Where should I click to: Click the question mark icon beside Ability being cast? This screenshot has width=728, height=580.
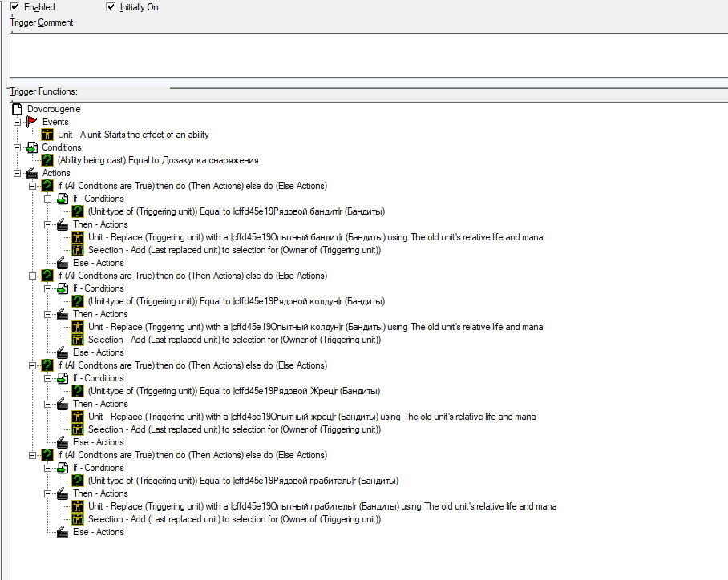pos(47,160)
